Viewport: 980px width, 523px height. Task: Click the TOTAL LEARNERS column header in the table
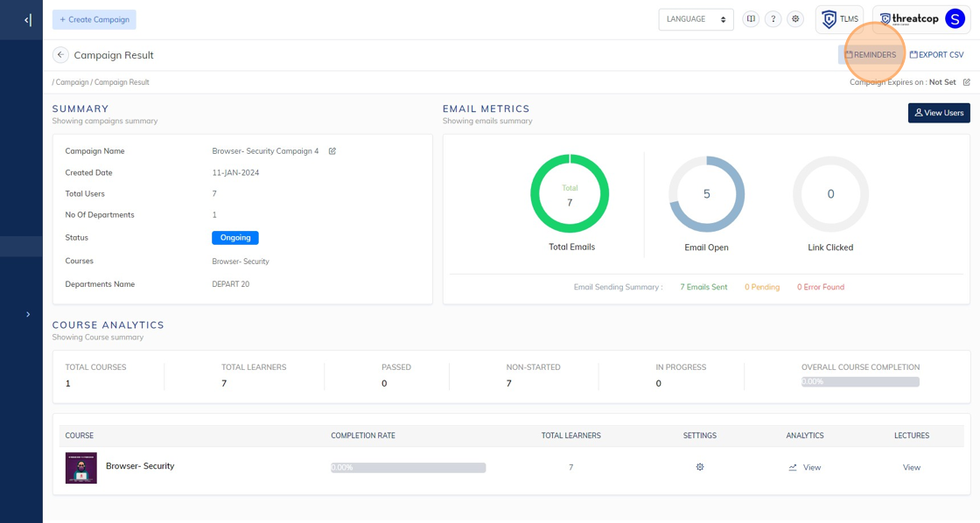pyautogui.click(x=570, y=436)
